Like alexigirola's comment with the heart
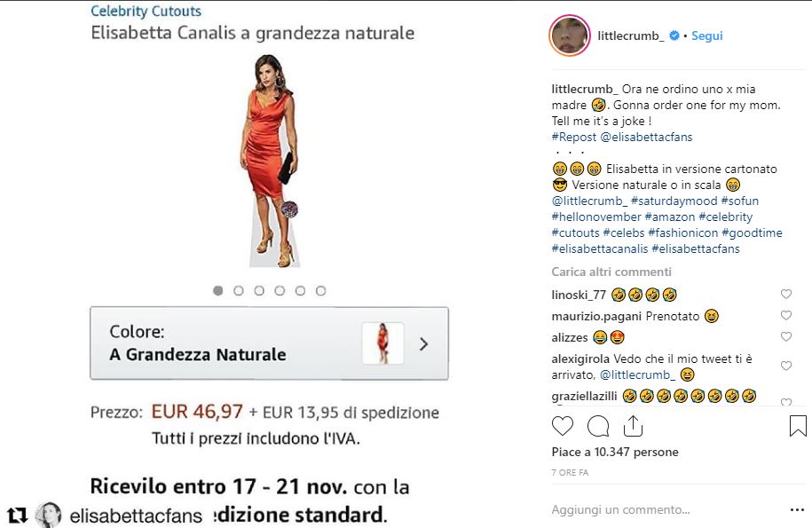The width and height of the screenshot is (812, 528). tap(786, 366)
